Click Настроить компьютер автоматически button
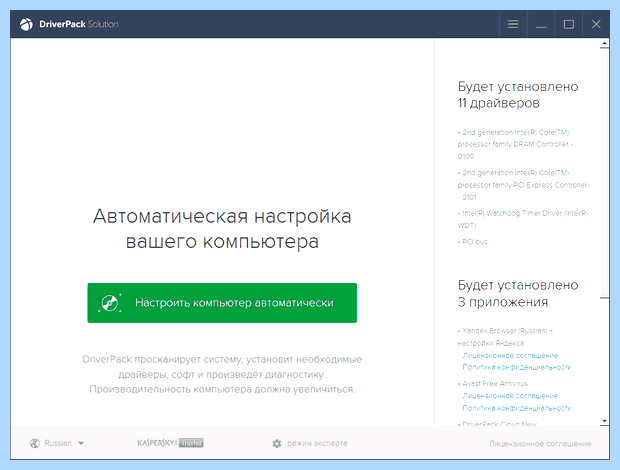 222,303
